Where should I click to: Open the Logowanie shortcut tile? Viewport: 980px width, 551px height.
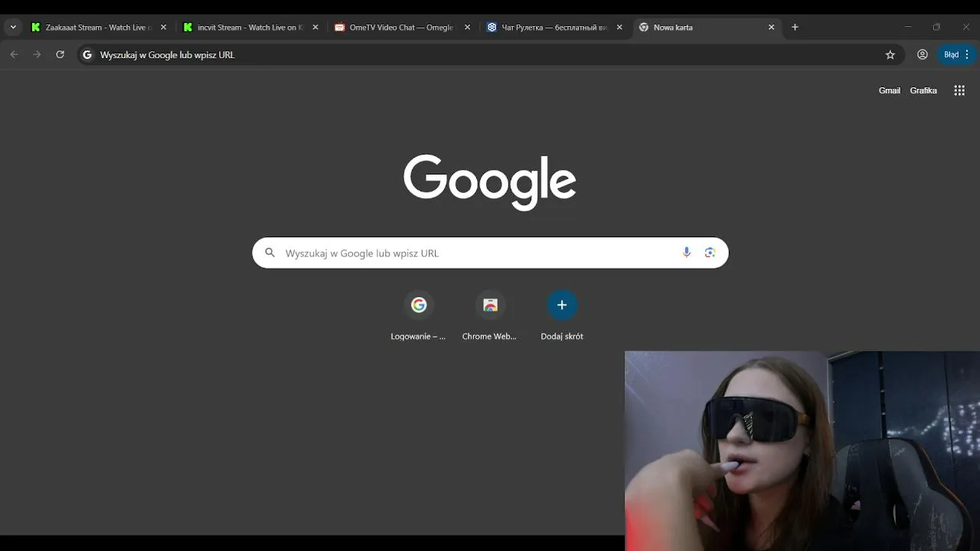[418, 315]
